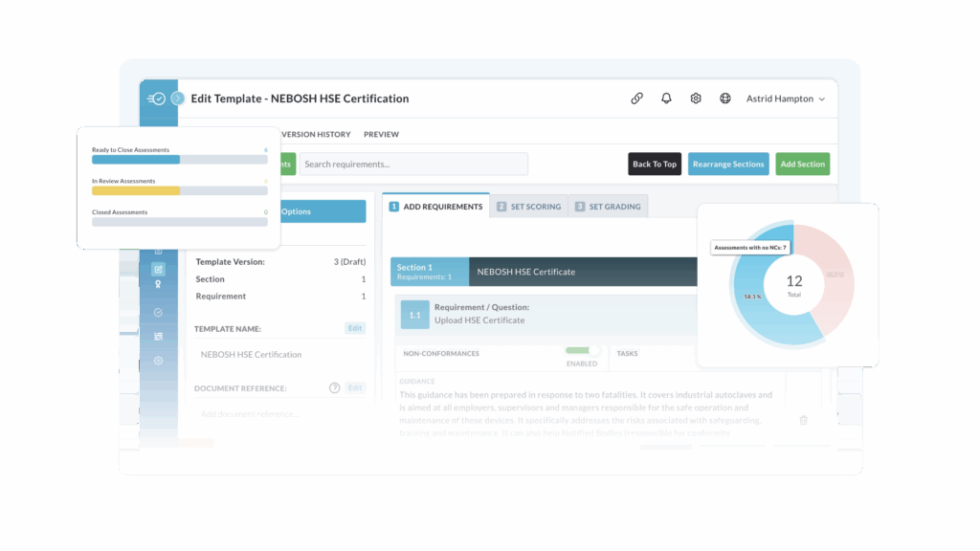The image size is (980, 551).
Task: Open settings using the gear icon
Action: [696, 98]
